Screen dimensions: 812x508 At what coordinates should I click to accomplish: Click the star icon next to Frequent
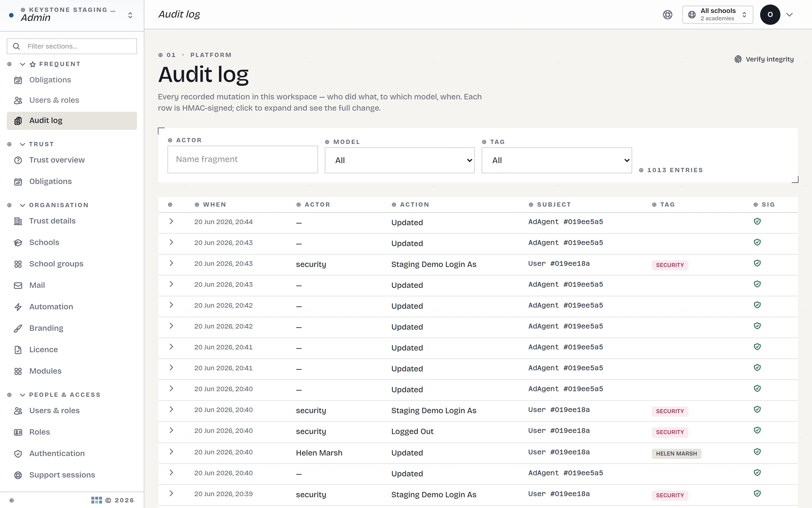click(32, 65)
